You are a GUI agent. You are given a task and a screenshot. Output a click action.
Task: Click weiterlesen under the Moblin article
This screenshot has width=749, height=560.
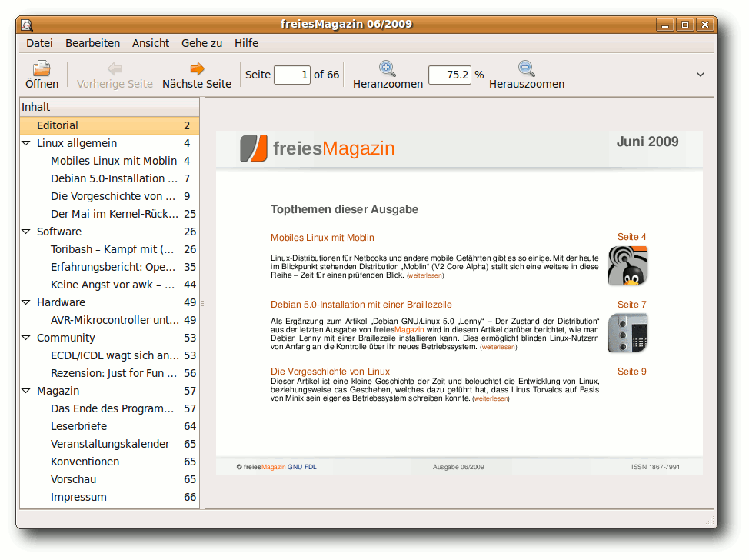425,275
